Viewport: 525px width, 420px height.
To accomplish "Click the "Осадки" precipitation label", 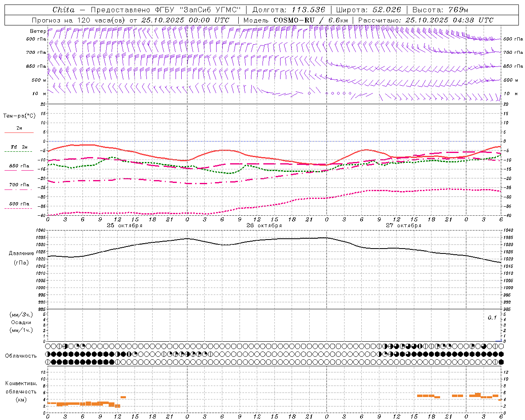I will [x=21, y=322].
